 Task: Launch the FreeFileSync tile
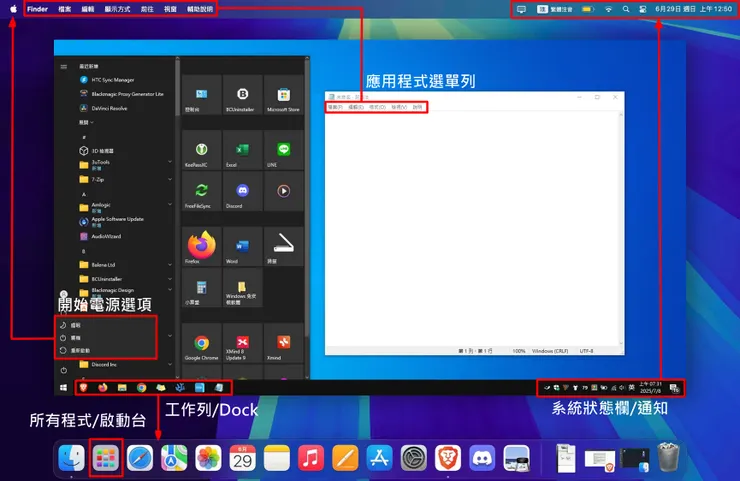(x=202, y=191)
